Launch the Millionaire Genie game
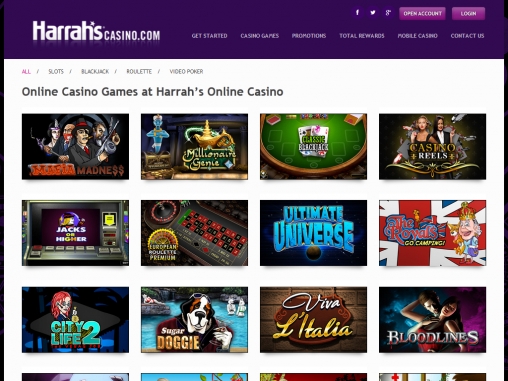Screen dimensions: 508x381 194,146
